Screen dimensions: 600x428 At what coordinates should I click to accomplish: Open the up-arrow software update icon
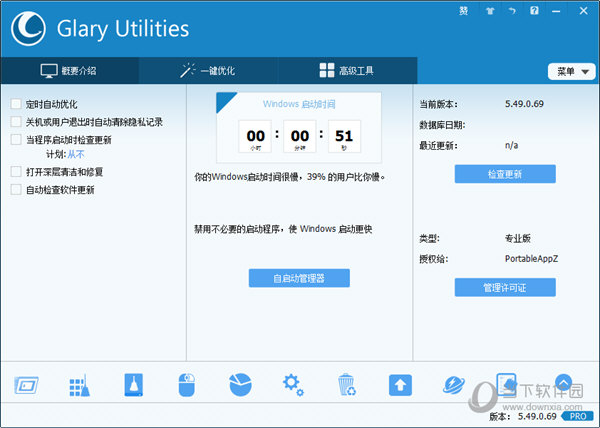(400, 385)
